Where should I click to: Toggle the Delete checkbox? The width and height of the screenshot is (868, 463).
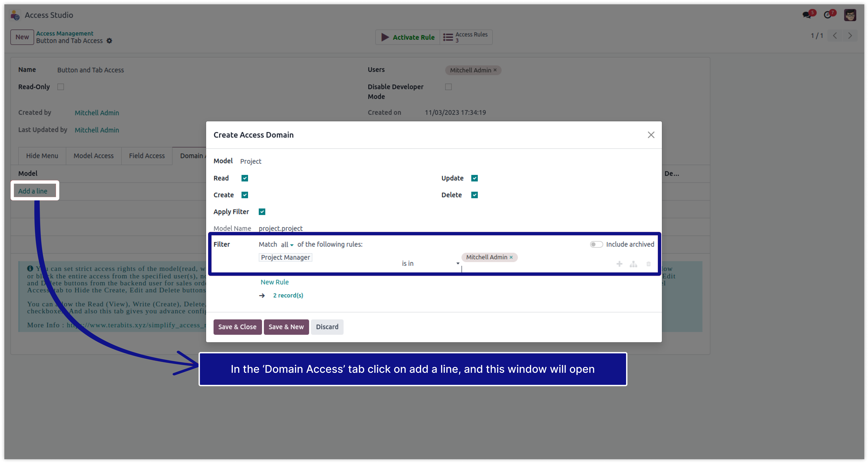tap(474, 195)
